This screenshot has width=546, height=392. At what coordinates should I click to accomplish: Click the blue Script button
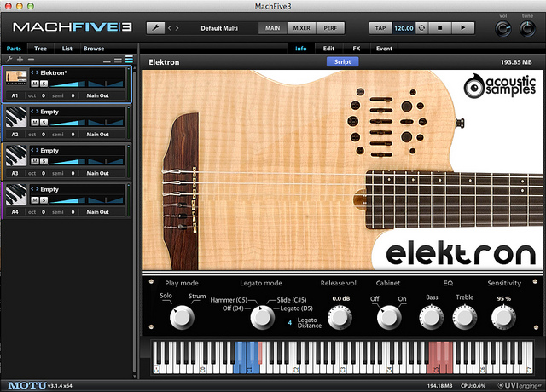(x=343, y=61)
